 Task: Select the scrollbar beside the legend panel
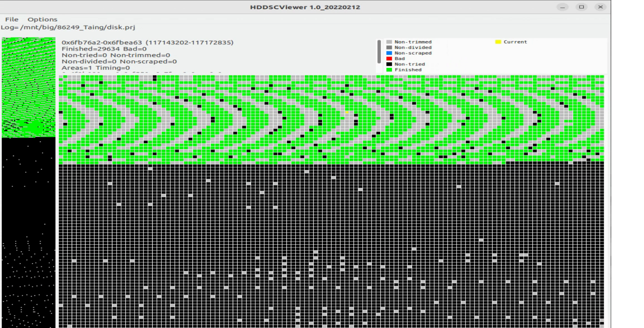pyautogui.click(x=379, y=52)
